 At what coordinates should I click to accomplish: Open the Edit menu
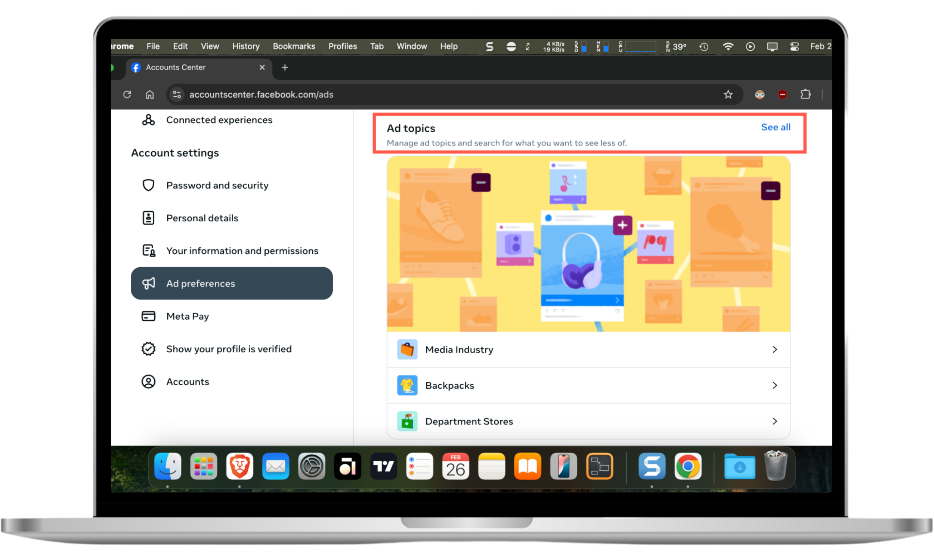180,46
